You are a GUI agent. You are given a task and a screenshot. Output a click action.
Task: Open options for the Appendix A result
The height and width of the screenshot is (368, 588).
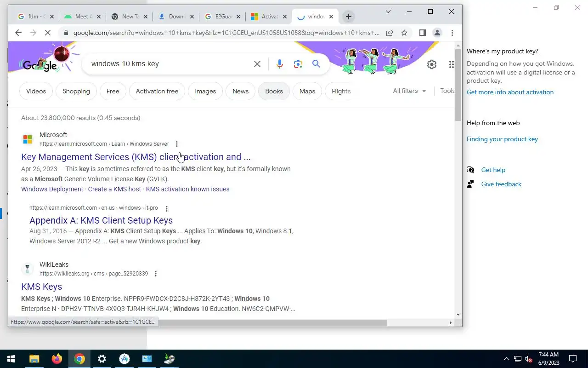pos(167,208)
